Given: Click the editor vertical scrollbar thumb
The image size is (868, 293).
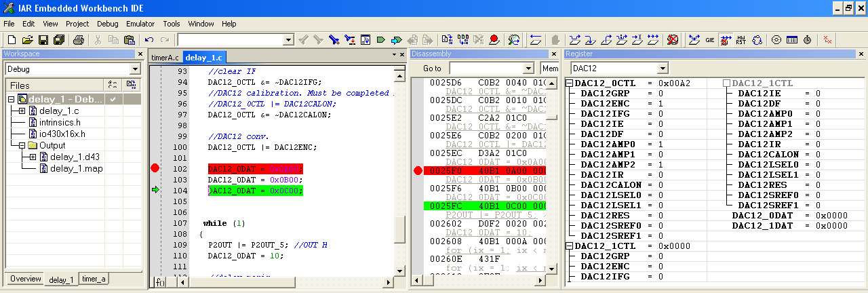Looking at the screenshot, I should click(x=400, y=229).
